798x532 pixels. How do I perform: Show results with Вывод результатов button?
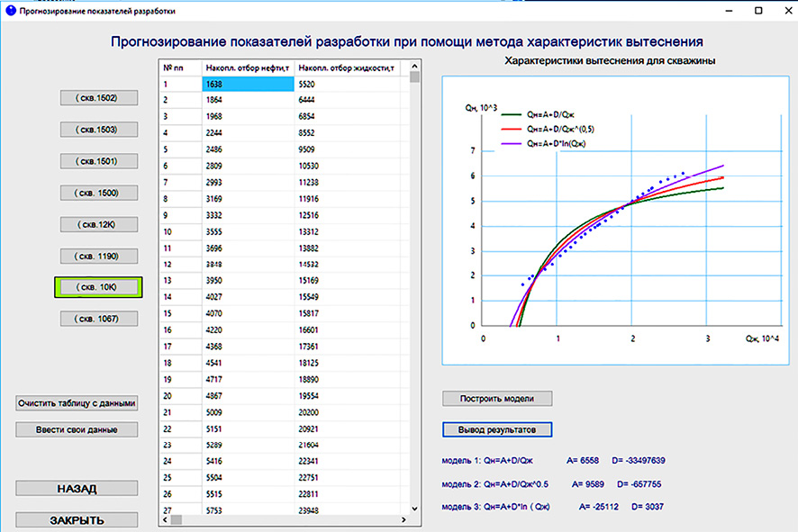click(x=496, y=429)
